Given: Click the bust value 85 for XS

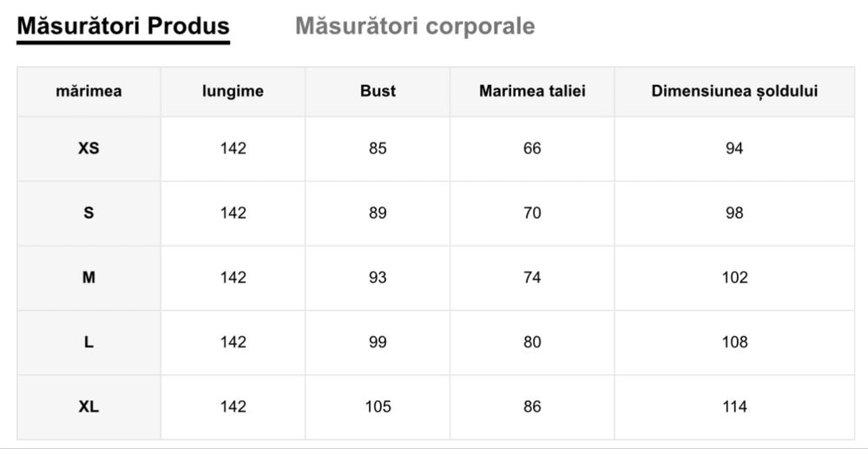Looking at the screenshot, I should coord(378,149).
